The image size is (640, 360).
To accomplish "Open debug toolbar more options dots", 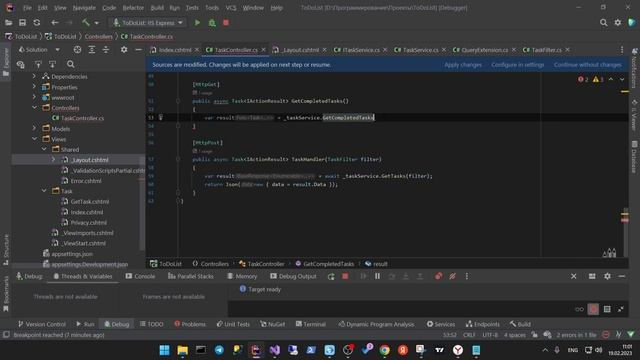I will (467, 276).
